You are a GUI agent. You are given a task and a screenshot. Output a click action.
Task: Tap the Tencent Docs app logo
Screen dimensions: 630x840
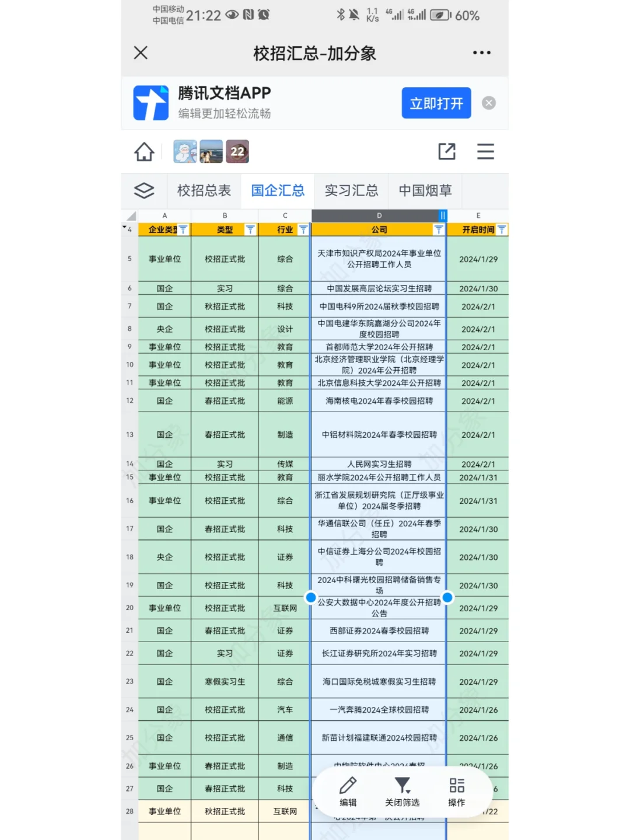(150, 103)
